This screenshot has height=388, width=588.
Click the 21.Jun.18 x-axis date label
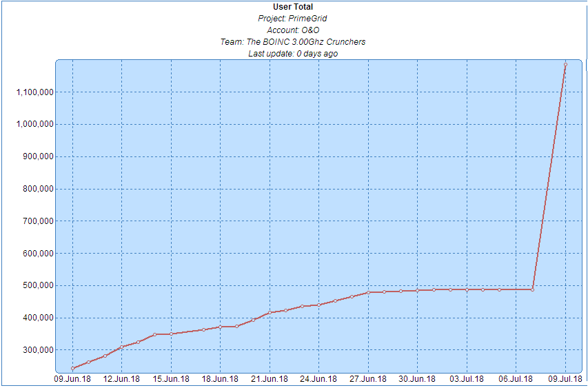[x=270, y=379]
